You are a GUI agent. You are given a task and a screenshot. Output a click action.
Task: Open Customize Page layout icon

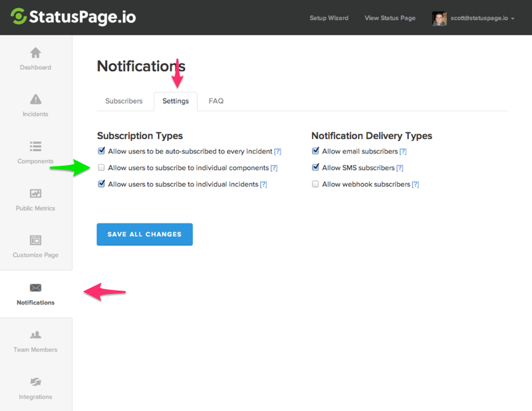click(35, 240)
